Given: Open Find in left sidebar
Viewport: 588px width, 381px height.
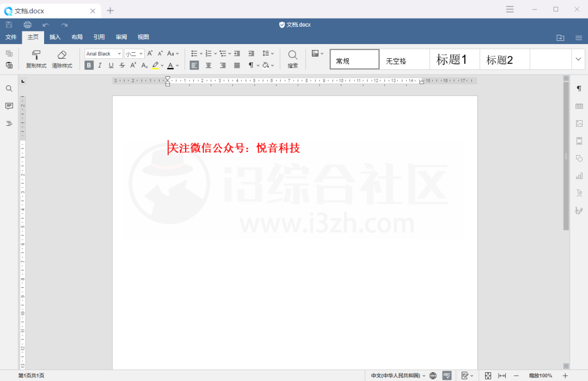Looking at the screenshot, I should coord(9,89).
